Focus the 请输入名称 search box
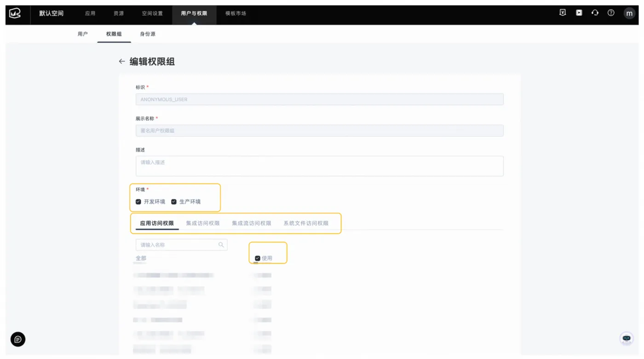This screenshot has height=359, width=644. (x=181, y=245)
